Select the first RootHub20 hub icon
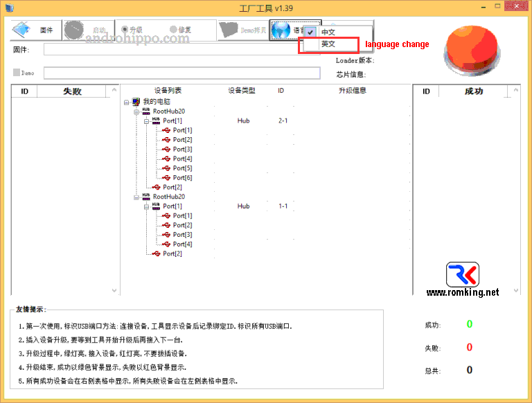The height and width of the screenshot is (403, 532). [146, 111]
